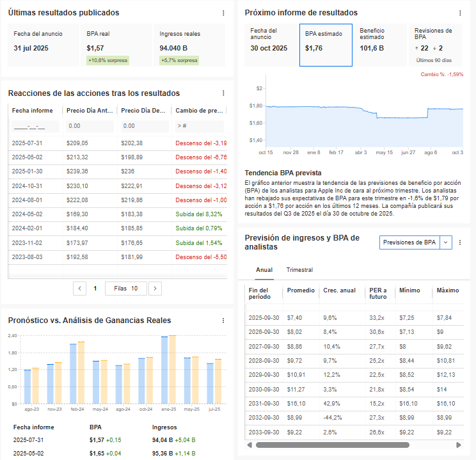Open options menu for Pronóstico vs. Análisis panel
This screenshot has width=476, height=460.
pos(223,321)
